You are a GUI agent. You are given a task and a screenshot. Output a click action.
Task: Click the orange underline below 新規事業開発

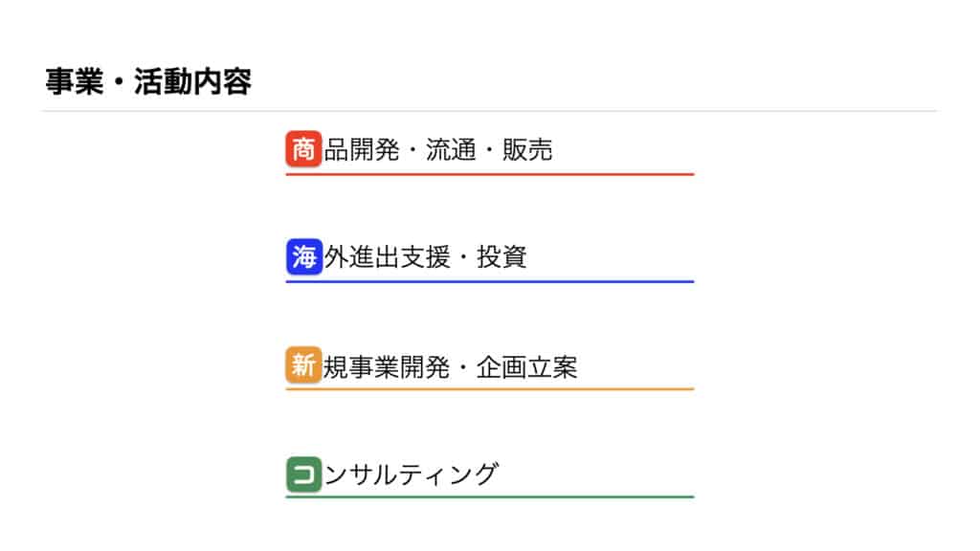coord(490,388)
